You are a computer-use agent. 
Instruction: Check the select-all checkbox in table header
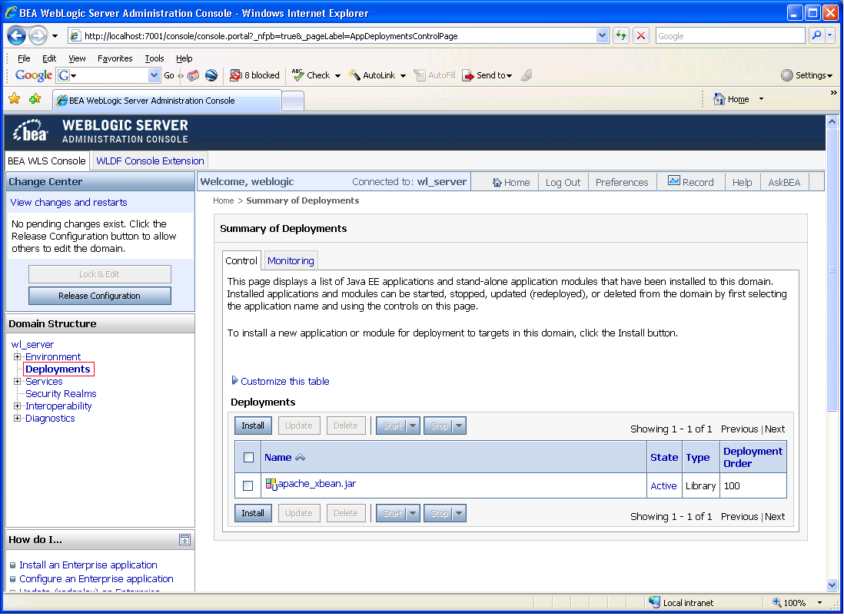[247, 456]
